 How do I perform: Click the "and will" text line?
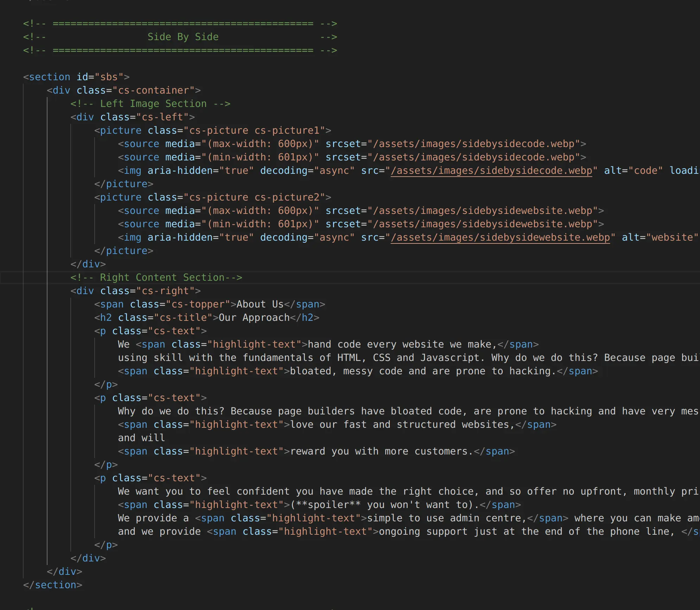pos(141,438)
